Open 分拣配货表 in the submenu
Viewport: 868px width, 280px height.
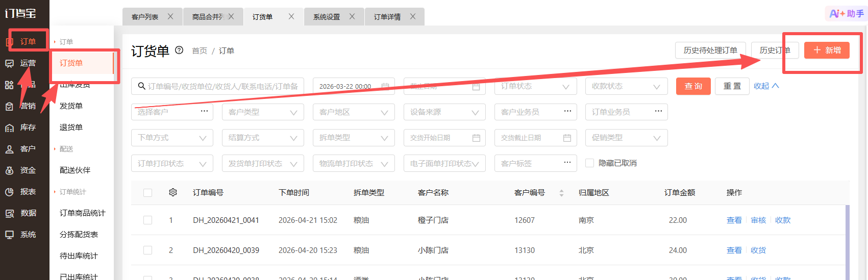point(79,235)
